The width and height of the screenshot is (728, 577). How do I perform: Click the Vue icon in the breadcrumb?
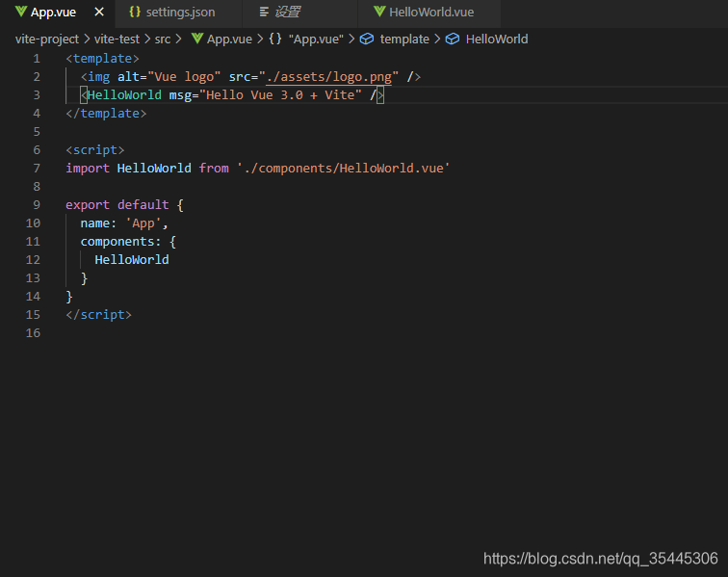(197, 39)
